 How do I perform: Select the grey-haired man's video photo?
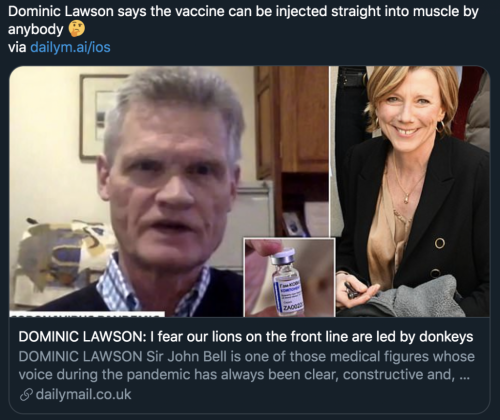[169, 191]
